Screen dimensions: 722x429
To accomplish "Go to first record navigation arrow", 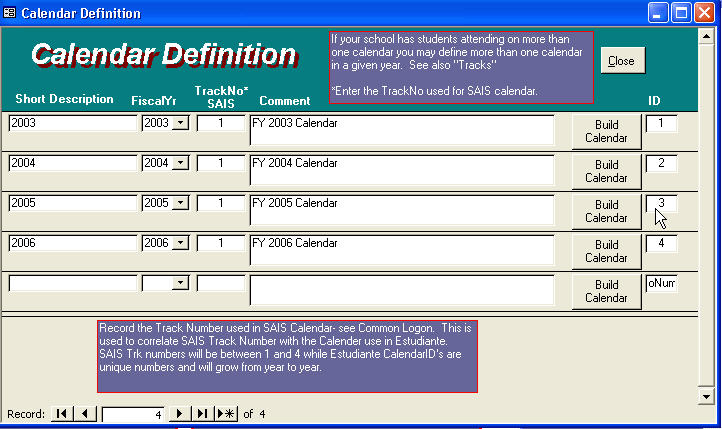I will point(62,413).
